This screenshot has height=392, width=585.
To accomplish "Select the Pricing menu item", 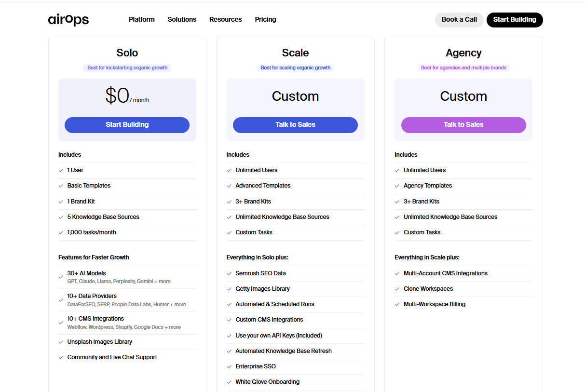I will [x=265, y=19].
